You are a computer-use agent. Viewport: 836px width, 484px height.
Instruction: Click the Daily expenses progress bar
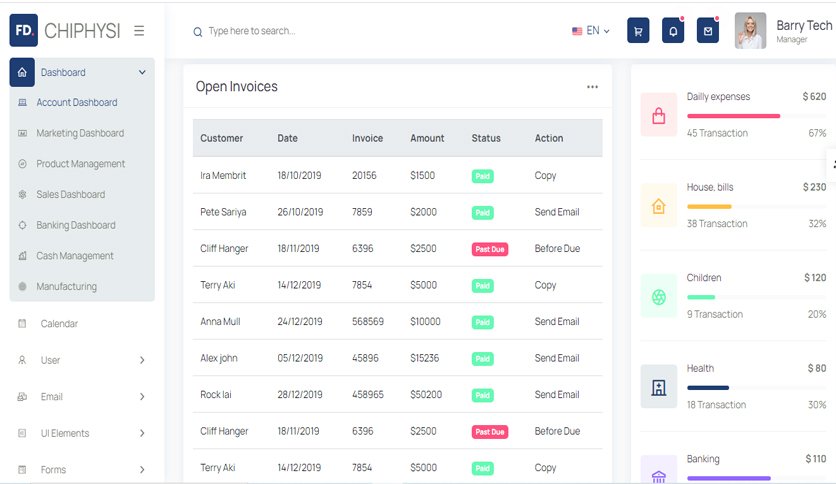point(757,116)
